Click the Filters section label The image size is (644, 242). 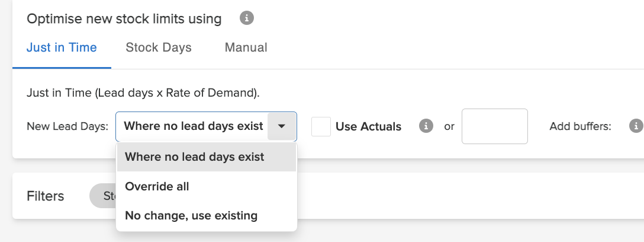pos(45,196)
